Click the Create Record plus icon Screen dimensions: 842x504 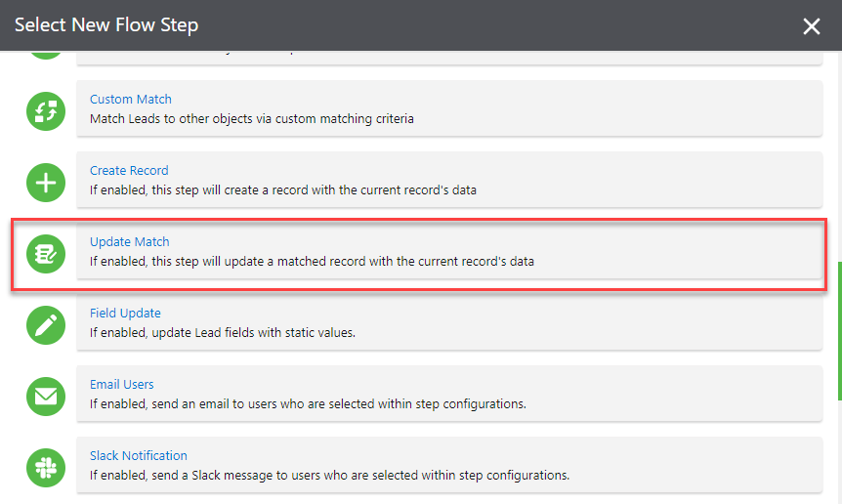pos(46,183)
